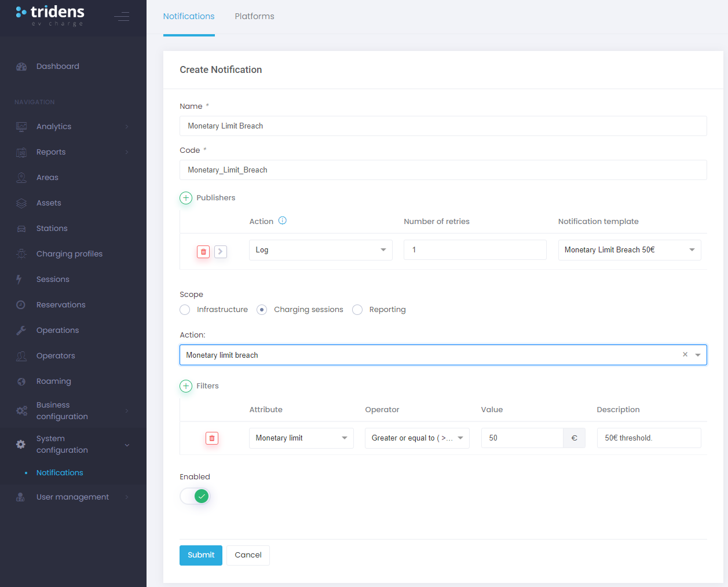Click the green plus icon beside Filters
The height and width of the screenshot is (587, 728).
coord(186,386)
